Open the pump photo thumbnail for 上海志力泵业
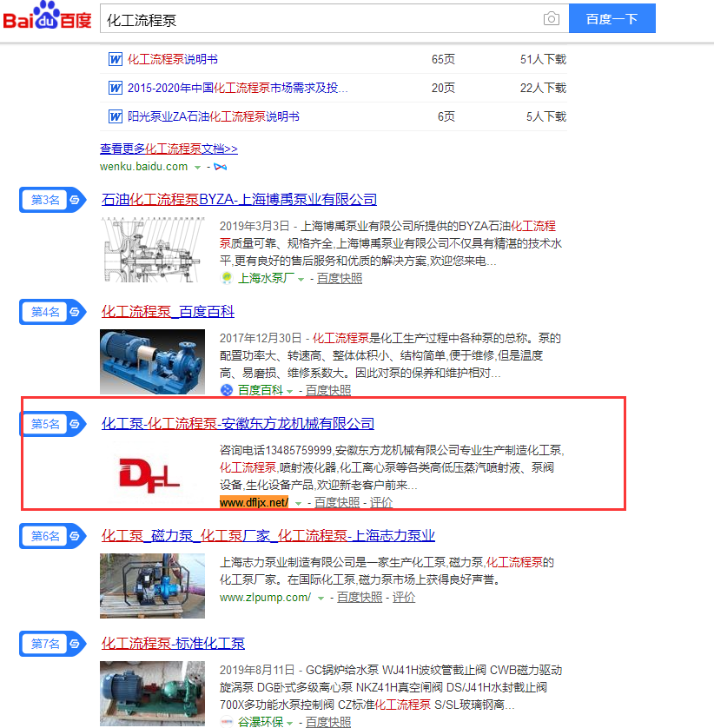This screenshot has height=728, width=714. coord(152,586)
